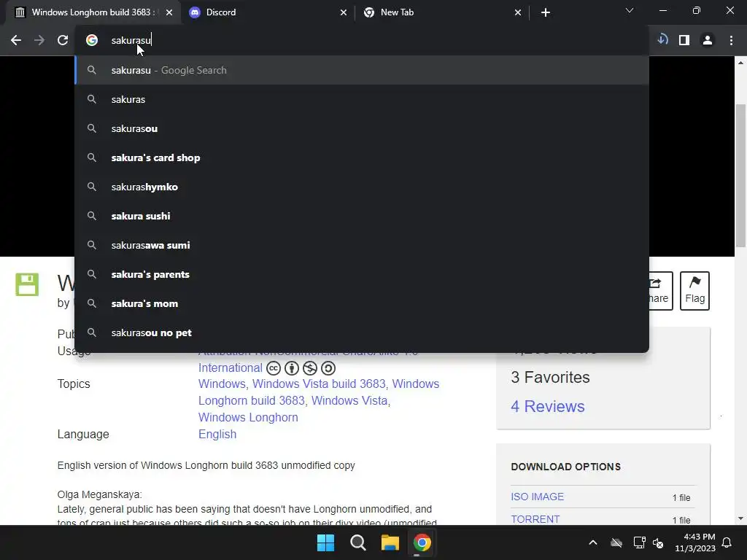The height and width of the screenshot is (560, 747).
Task: Click the software floppy disk icon
Action: [x=27, y=284]
